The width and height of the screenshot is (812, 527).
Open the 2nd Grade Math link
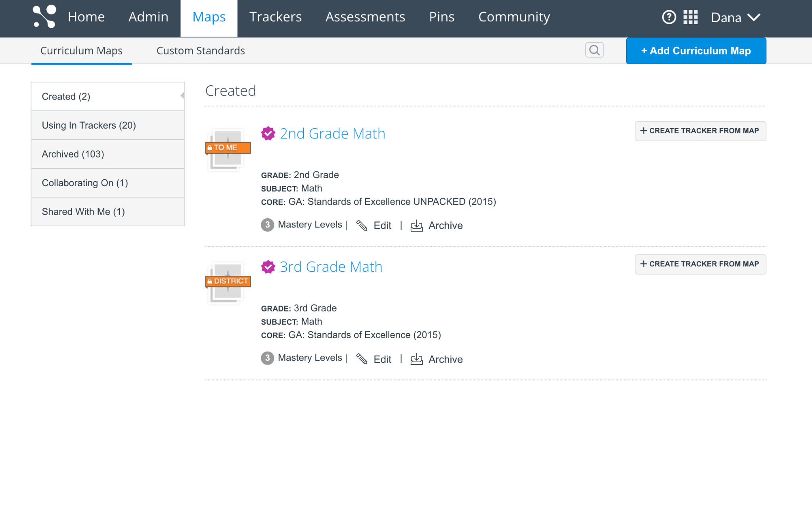tap(332, 134)
